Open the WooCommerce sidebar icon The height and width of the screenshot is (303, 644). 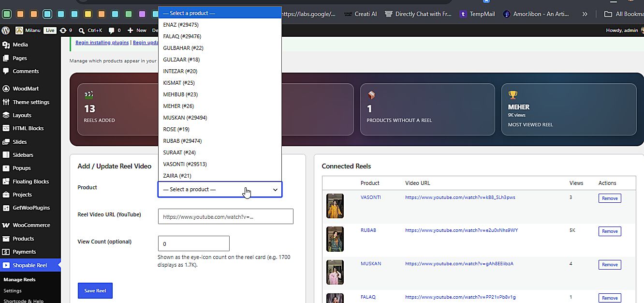tap(6, 225)
